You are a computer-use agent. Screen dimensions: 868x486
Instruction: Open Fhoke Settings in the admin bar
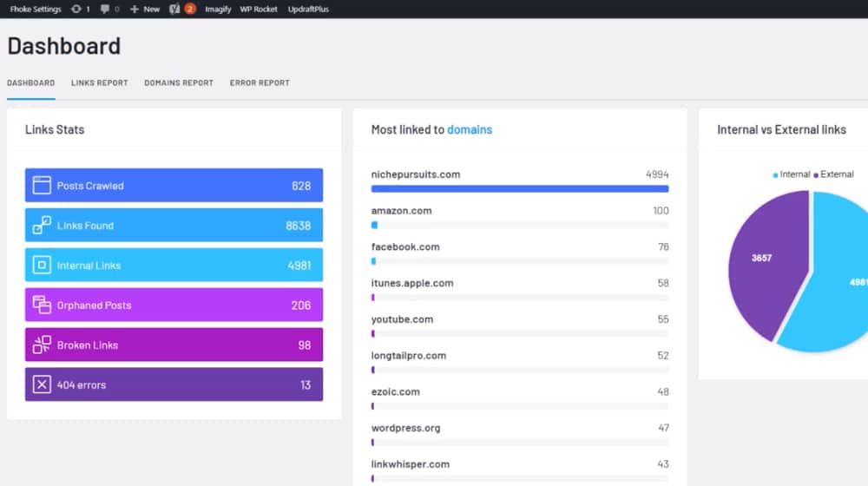pyautogui.click(x=36, y=9)
